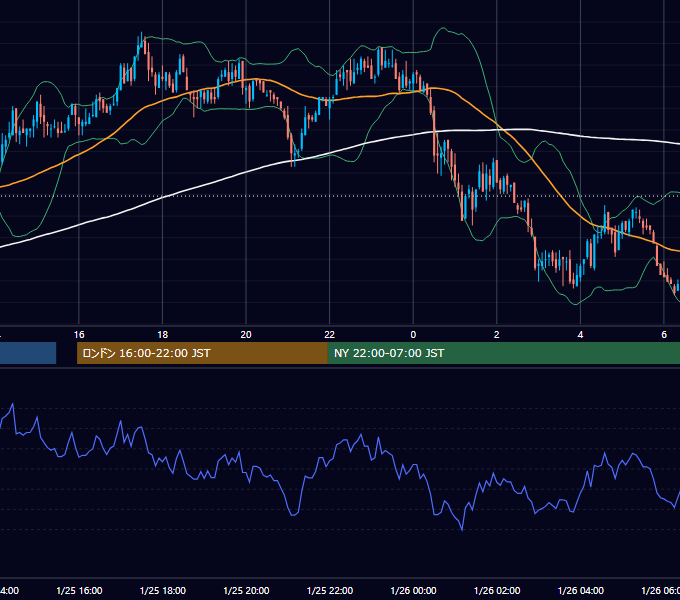Click hour label 0 on the price chart axis
The width and height of the screenshot is (680, 600).
[x=413, y=335]
